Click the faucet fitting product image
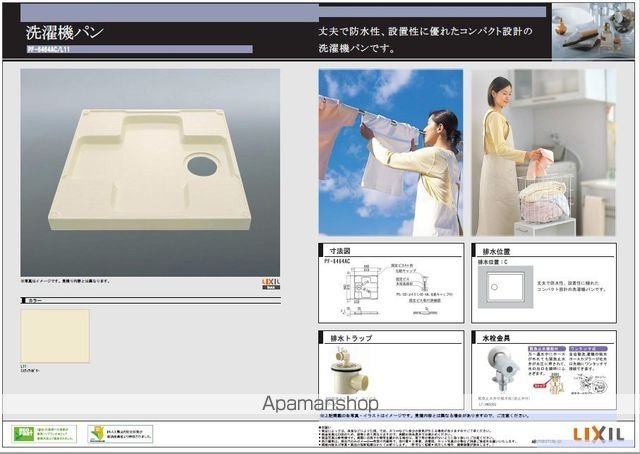 point(503,372)
